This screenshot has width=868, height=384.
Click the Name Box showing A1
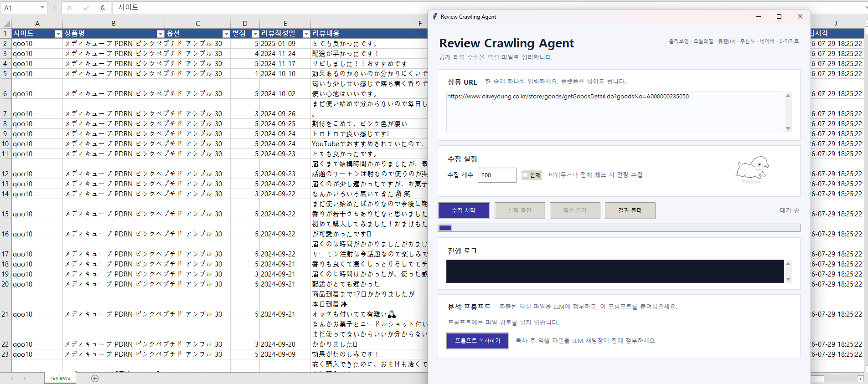pos(21,8)
